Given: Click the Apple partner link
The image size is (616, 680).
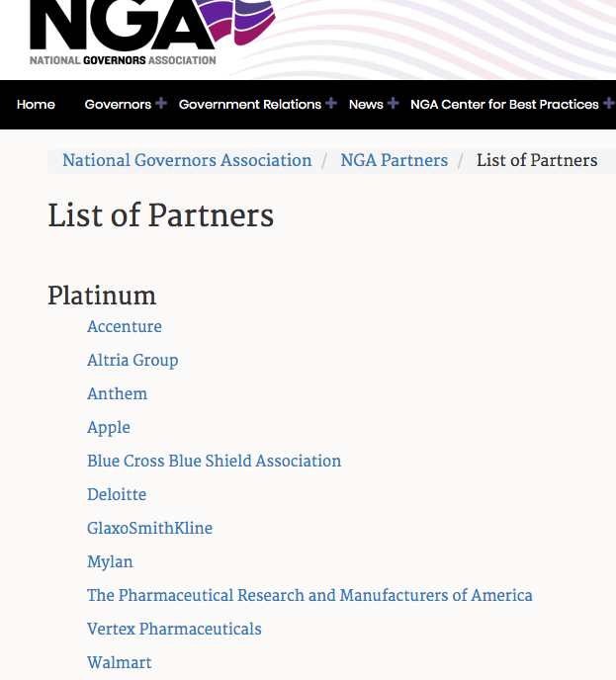Looking at the screenshot, I should click(x=109, y=427).
